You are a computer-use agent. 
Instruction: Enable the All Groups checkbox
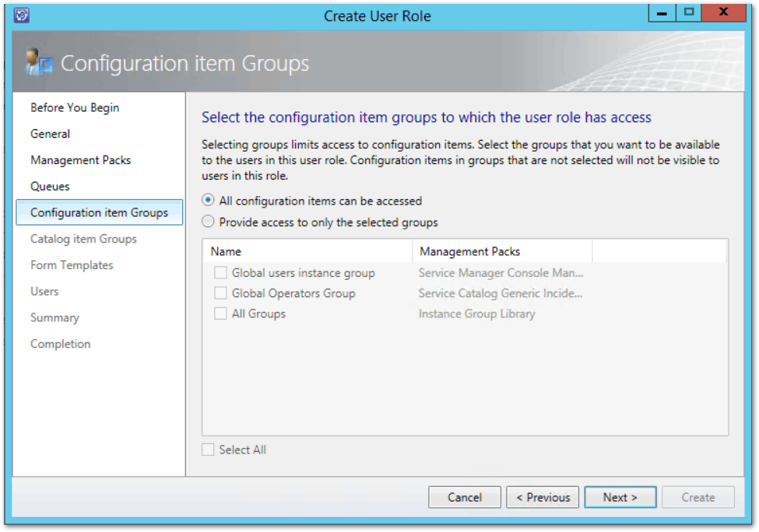[221, 314]
